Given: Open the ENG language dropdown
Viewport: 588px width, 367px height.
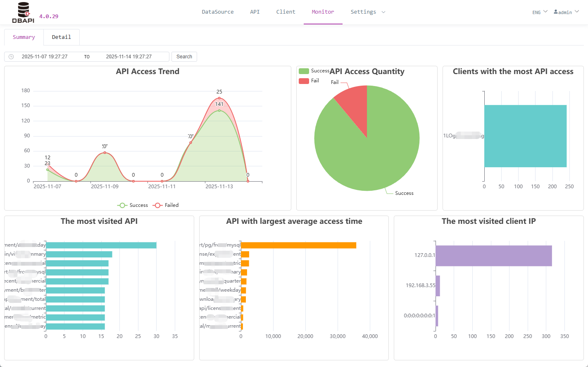Looking at the screenshot, I should [538, 12].
